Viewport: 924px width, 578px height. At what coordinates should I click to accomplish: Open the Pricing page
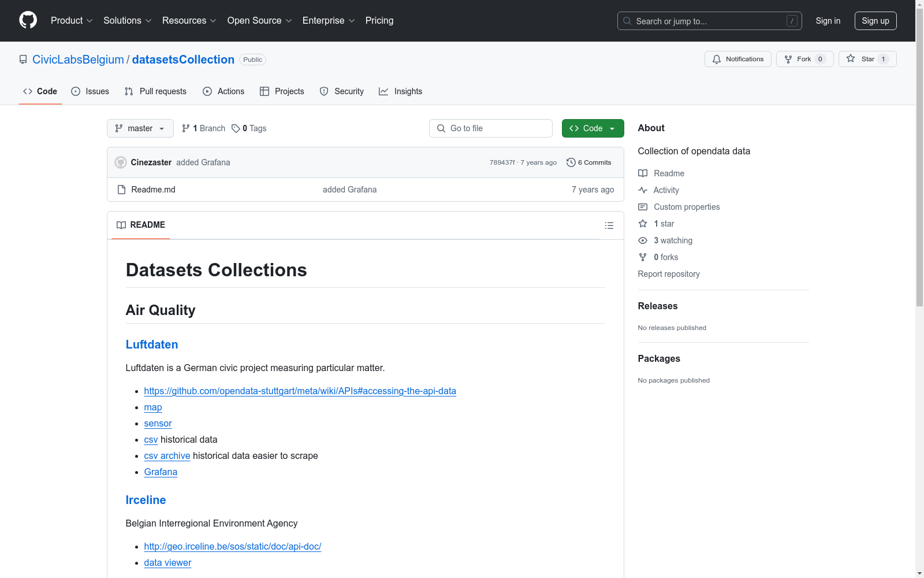coord(379,21)
